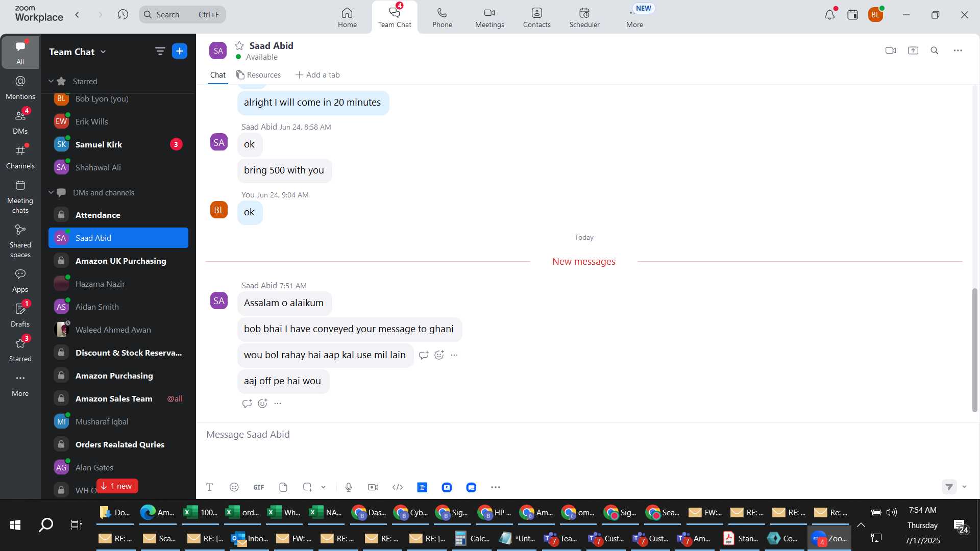Open the Samuel Kirk chat
Viewport: 980px width, 551px height.
pos(118,144)
